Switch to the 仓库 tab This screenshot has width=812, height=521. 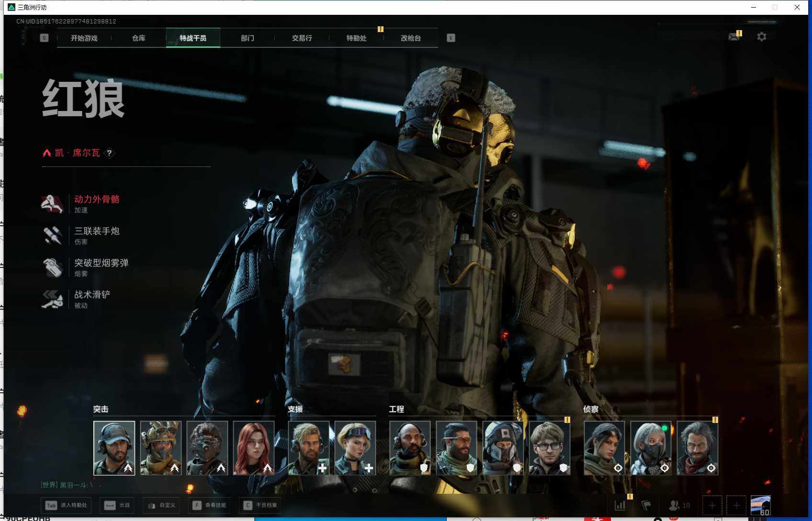click(138, 38)
